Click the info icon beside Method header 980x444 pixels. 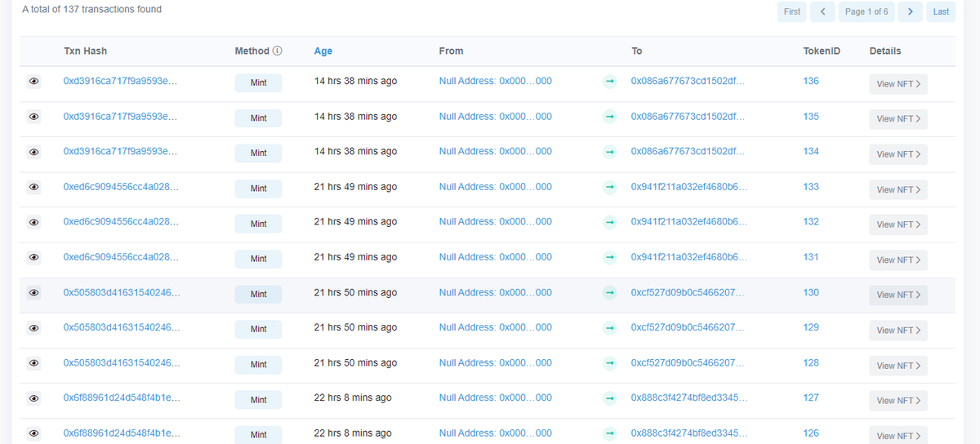click(278, 51)
